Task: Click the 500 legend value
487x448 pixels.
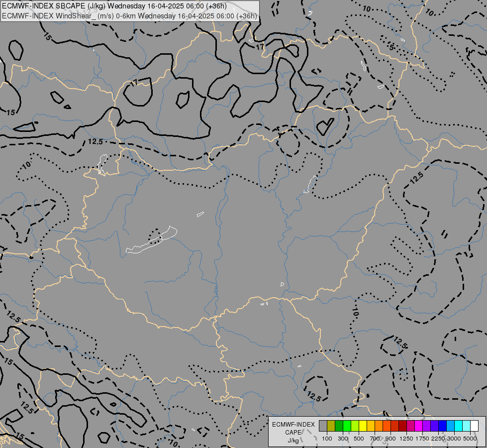Action: [x=359, y=439]
